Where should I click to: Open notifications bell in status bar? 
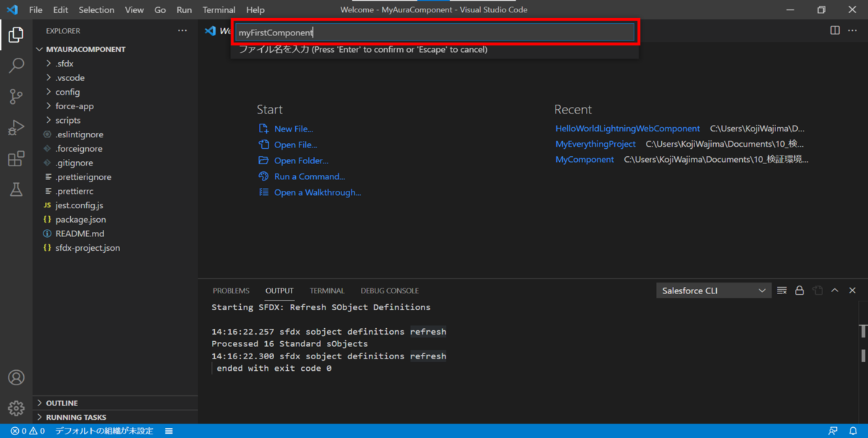click(x=853, y=431)
